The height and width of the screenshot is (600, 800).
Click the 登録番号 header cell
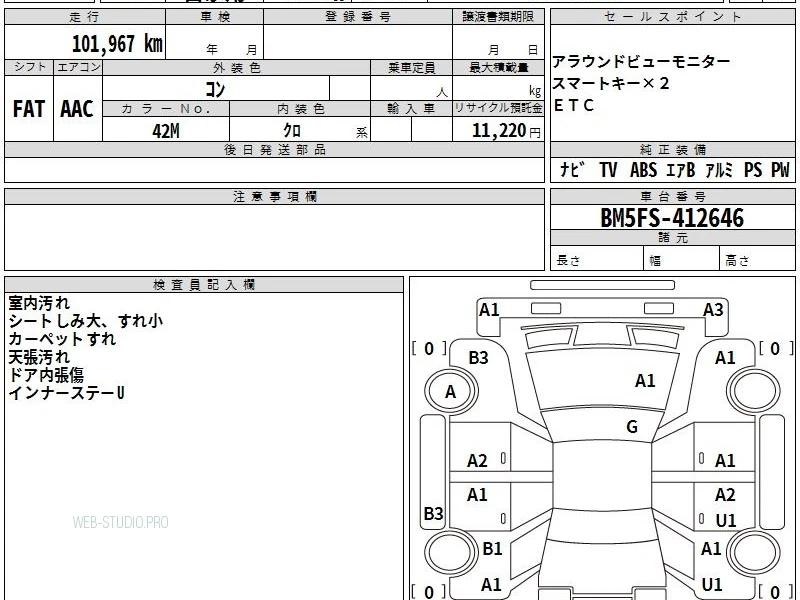[x=358, y=17]
